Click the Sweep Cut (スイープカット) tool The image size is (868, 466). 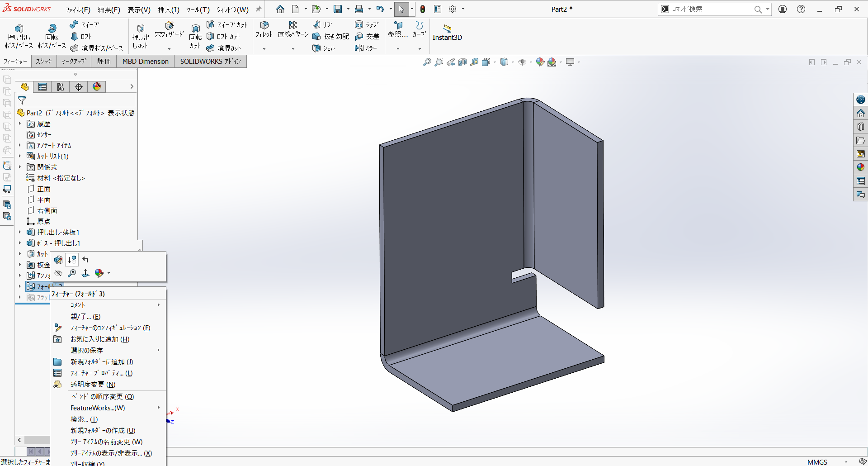click(x=227, y=24)
